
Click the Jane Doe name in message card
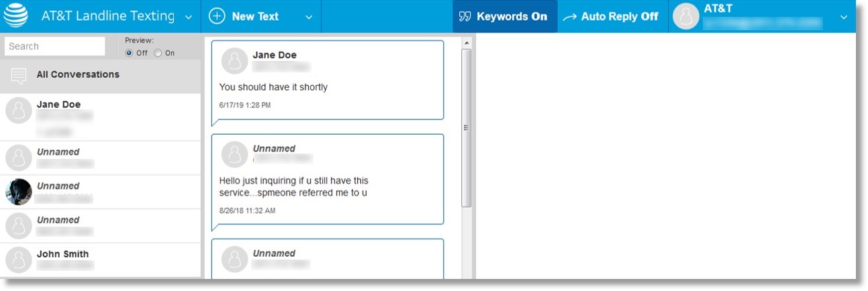coord(275,55)
